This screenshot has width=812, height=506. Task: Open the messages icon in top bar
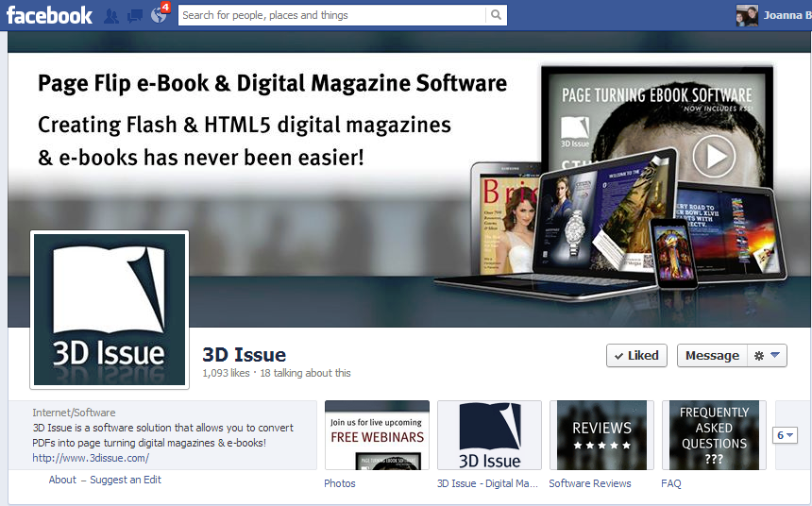pyautogui.click(x=135, y=16)
